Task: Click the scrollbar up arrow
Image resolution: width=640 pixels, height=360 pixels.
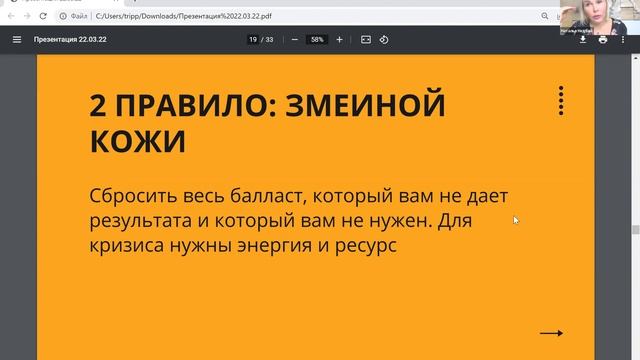Action: (636, 58)
